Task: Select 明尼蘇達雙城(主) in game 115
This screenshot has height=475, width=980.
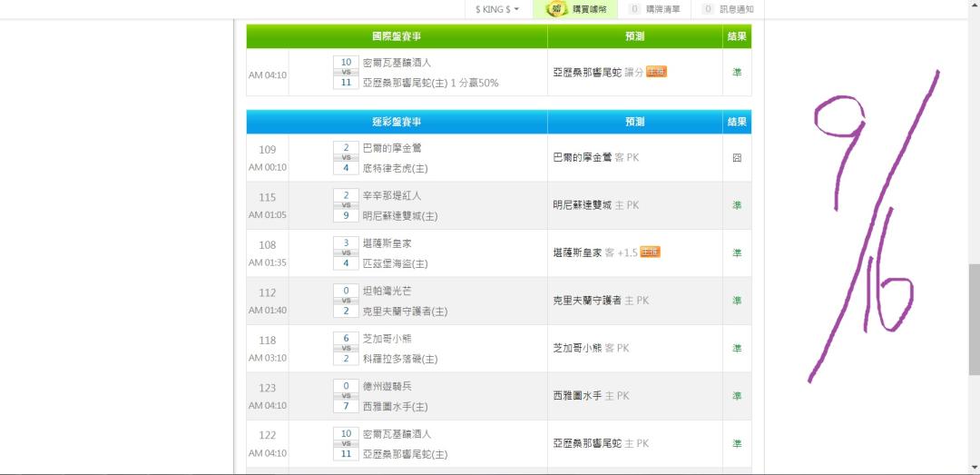Action: (x=401, y=216)
